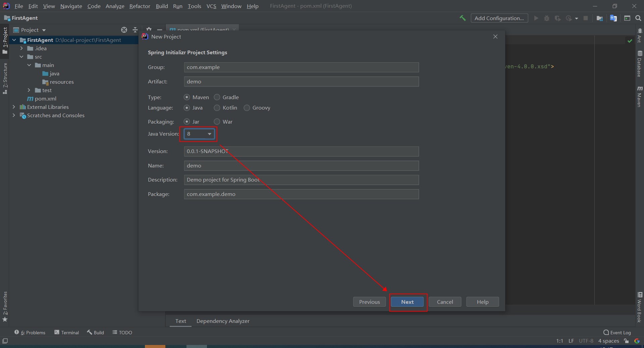Collapse the src folder
The width and height of the screenshot is (644, 348).
(x=21, y=57)
